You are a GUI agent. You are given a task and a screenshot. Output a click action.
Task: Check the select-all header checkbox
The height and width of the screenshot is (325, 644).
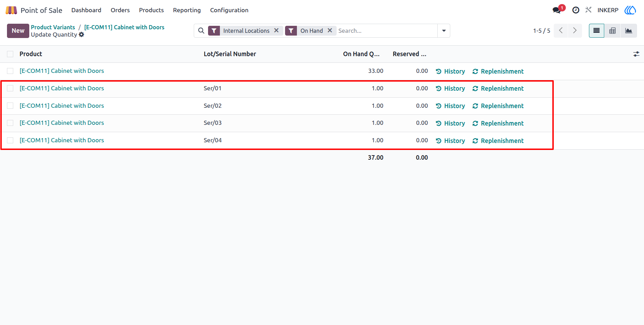point(10,54)
